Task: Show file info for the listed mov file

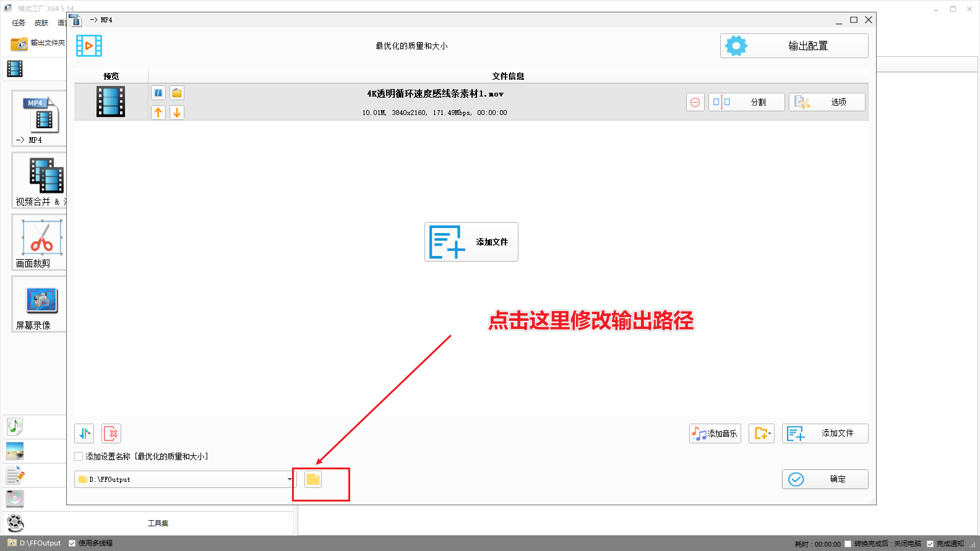Action: pos(158,93)
